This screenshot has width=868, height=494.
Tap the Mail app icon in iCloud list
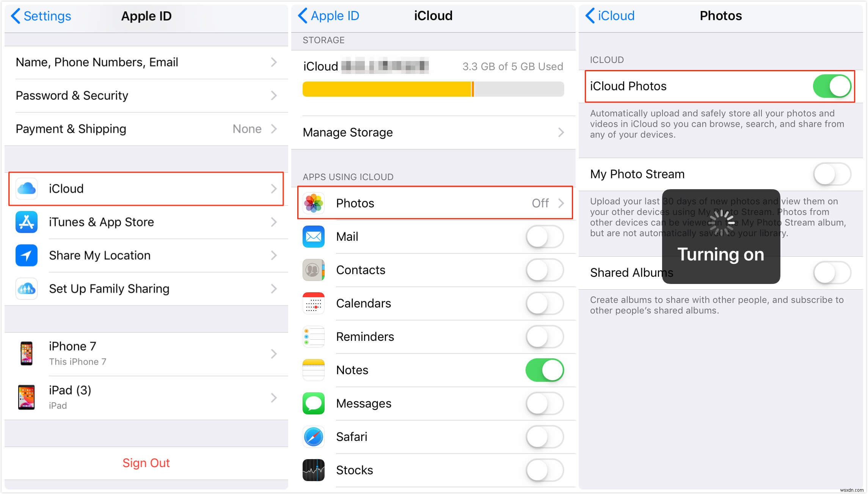tap(314, 237)
